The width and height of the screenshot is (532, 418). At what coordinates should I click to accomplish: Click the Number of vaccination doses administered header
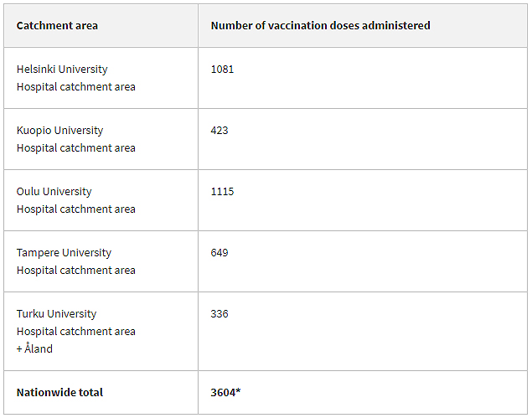[320, 25]
